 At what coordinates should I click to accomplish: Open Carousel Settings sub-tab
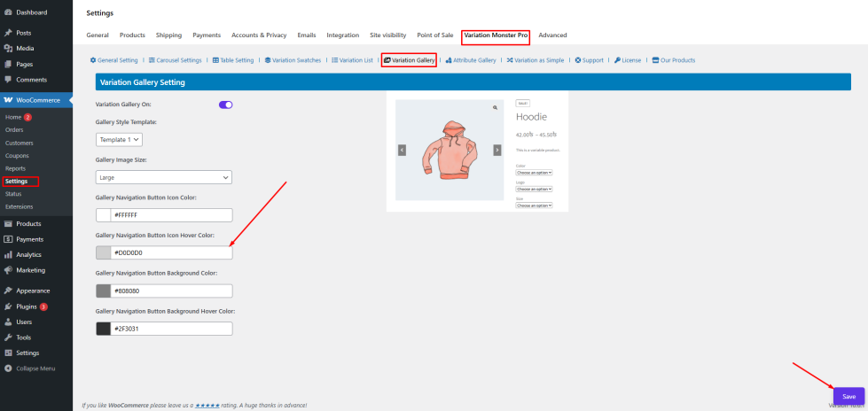pos(175,60)
